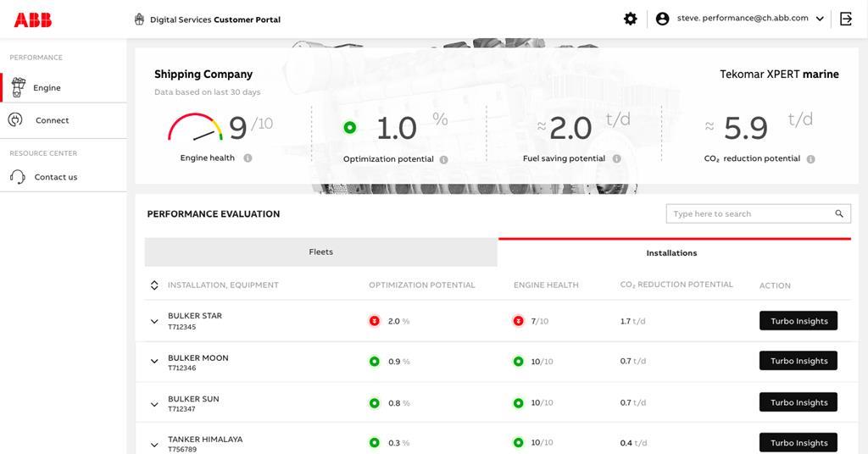Click the search magnifier icon

point(839,213)
